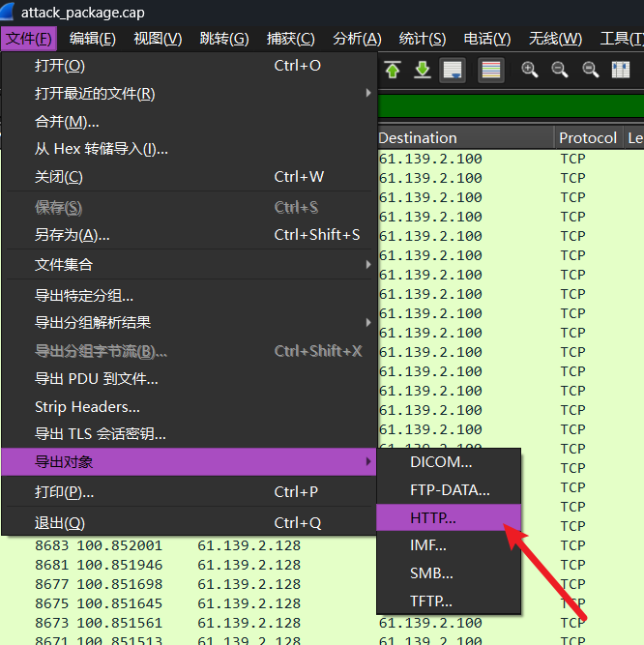Expand the 导出分组解析结果 submenu

(189, 323)
